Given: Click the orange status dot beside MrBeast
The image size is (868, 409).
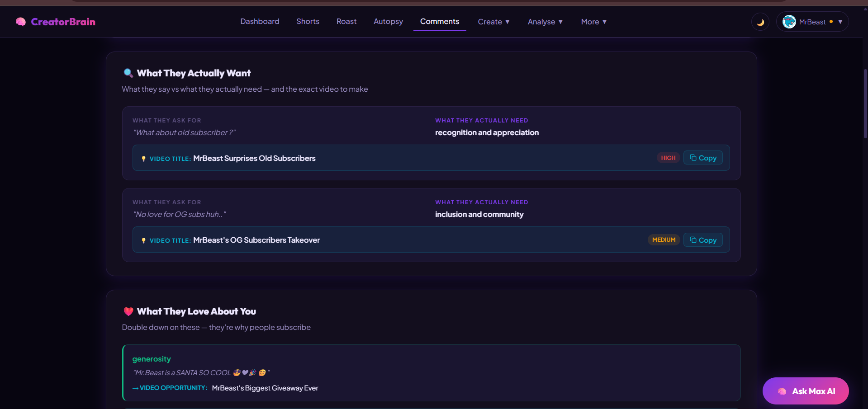Looking at the screenshot, I should 831,22.
